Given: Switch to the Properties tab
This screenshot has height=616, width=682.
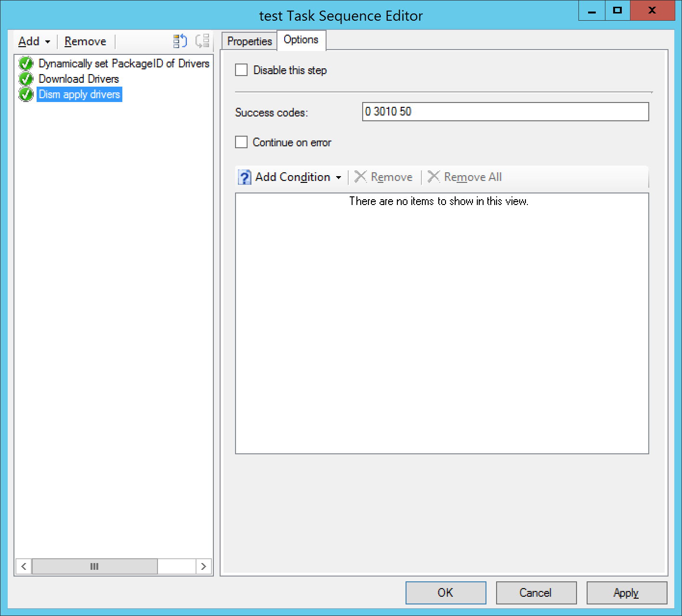Looking at the screenshot, I should [249, 41].
